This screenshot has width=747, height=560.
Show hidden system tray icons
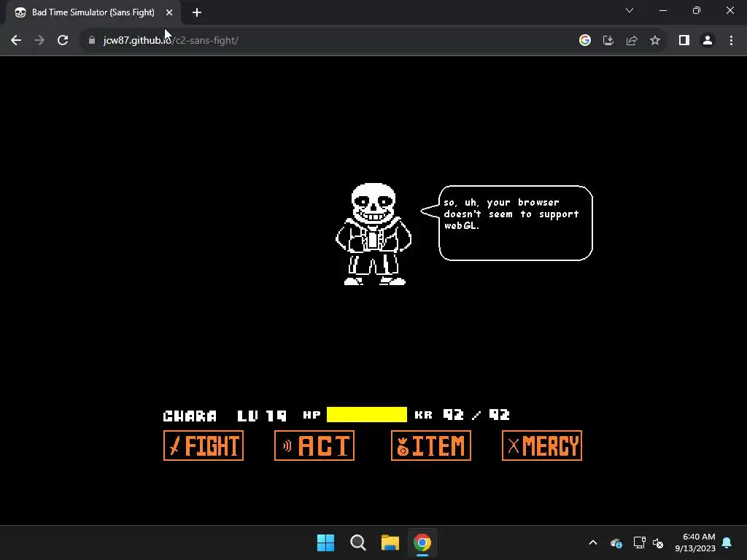point(593,542)
